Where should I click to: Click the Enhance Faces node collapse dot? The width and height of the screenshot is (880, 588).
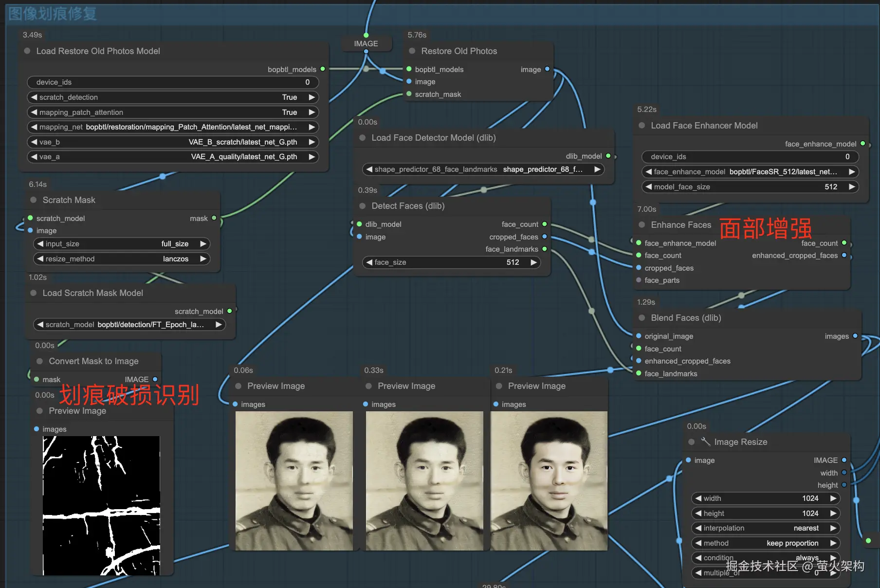642,225
